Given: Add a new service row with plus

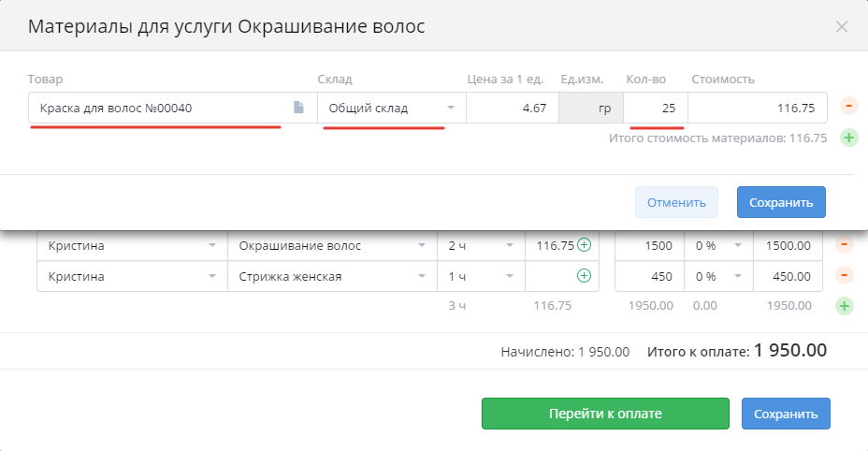Looking at the screenshot, I should [845, 306].
